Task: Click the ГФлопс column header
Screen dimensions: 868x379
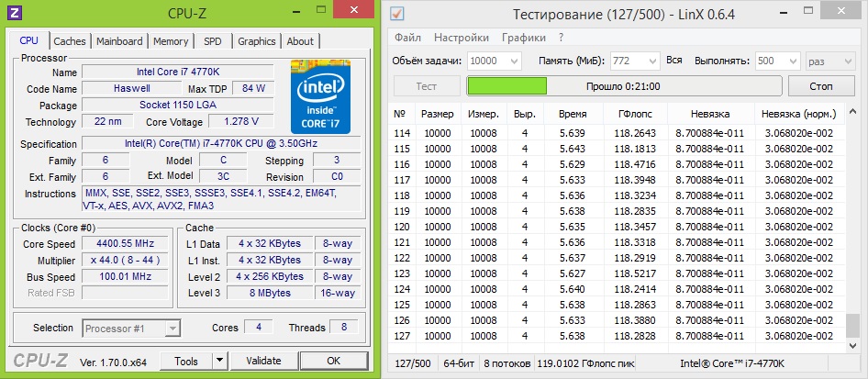Action: pos(635,114)
